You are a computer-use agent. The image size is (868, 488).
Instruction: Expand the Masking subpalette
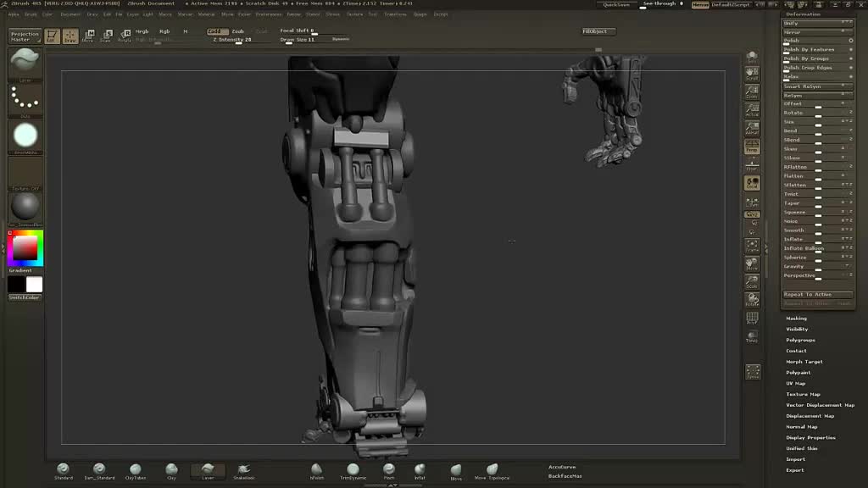(x=797, y=319)
